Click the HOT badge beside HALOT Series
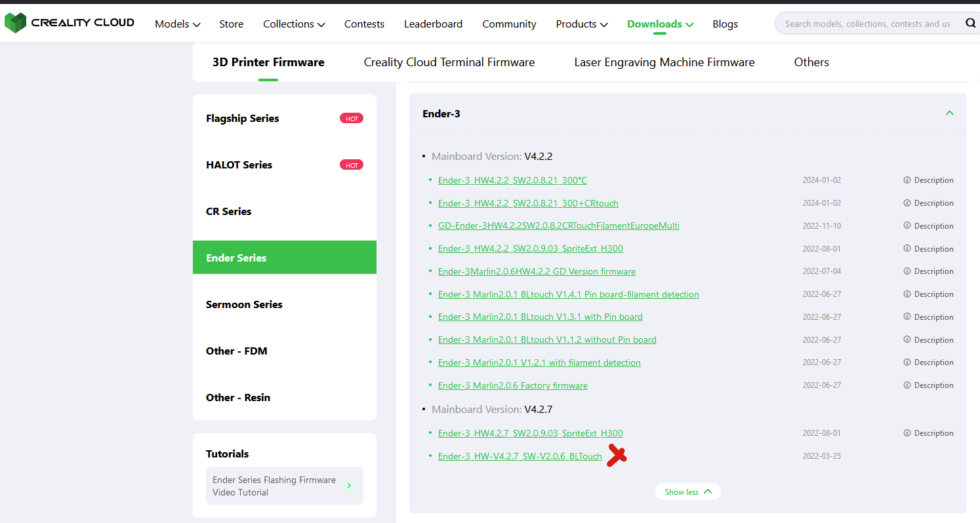The height and width of the screenshot is (523, 980). pyautogui.click(x=352, y=165)
